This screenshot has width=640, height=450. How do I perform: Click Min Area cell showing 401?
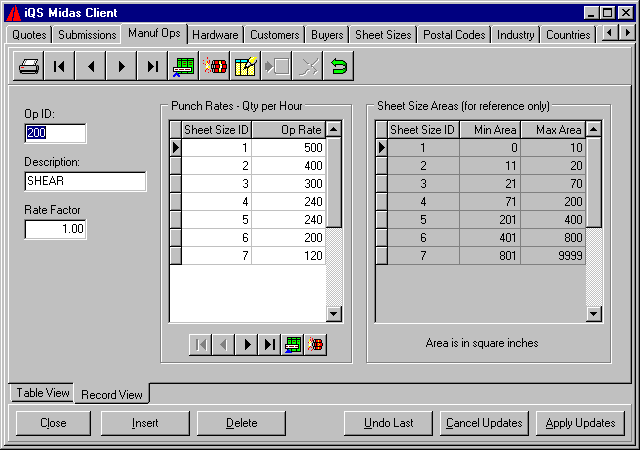pos(490,238)
